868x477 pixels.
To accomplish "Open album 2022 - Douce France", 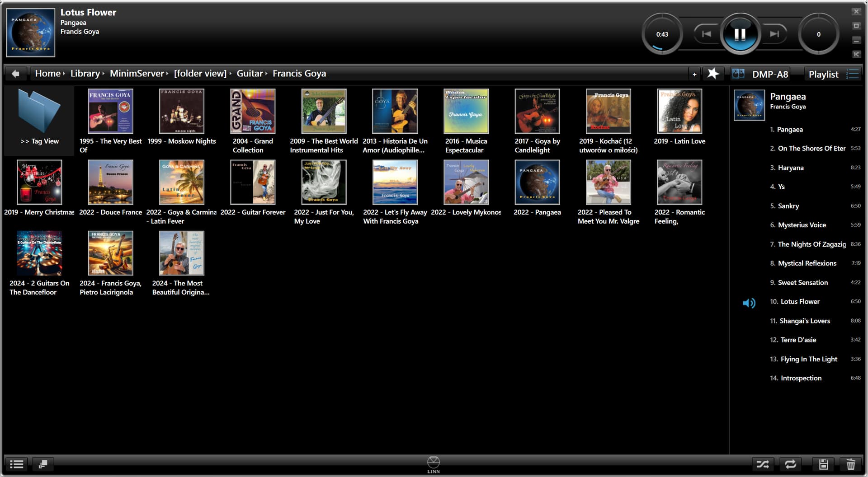I will (110, 188).
